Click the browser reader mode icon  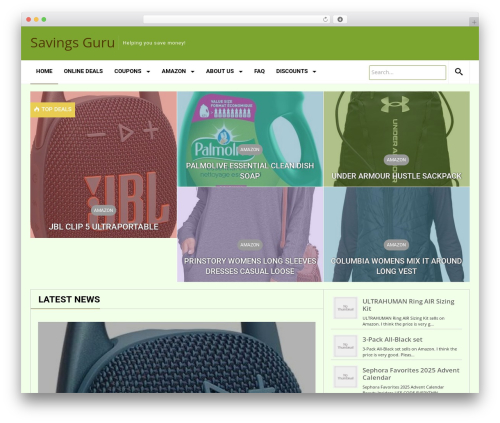pos(340,20)
